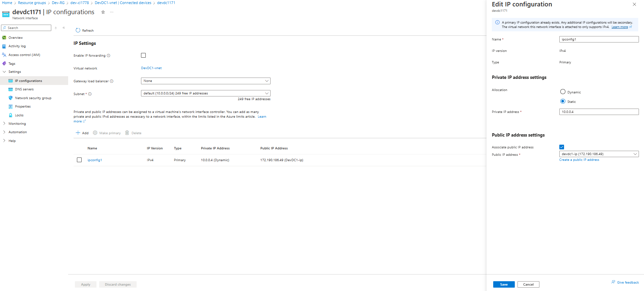Click the Tags icon in sidebar

tap(4, 63)
